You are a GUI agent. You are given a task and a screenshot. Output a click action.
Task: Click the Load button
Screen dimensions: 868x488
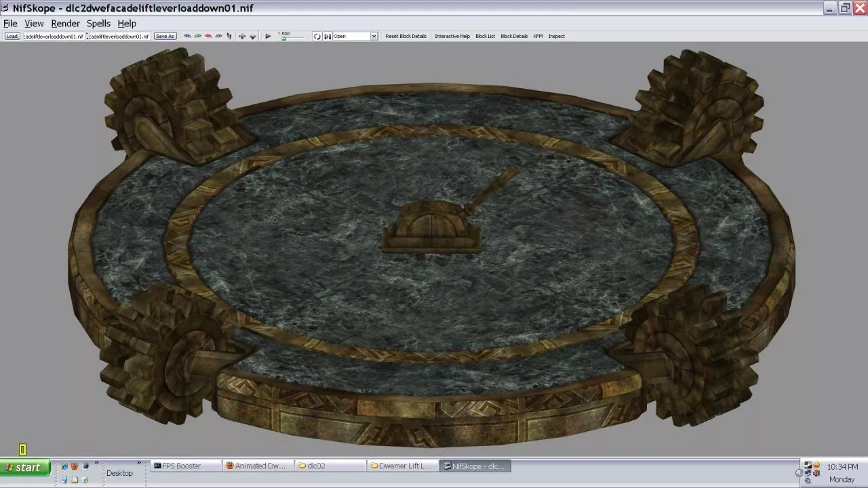(x=12, y=36)
